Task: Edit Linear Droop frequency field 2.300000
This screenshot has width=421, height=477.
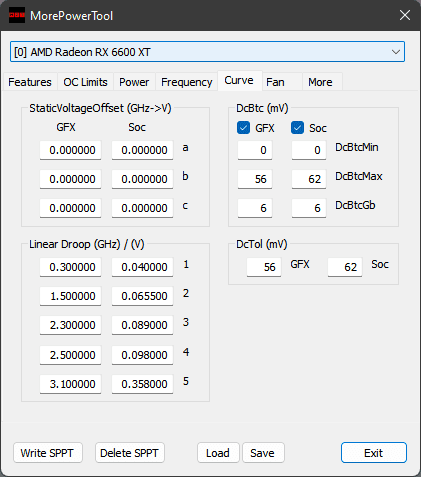Action: (70, 325)
